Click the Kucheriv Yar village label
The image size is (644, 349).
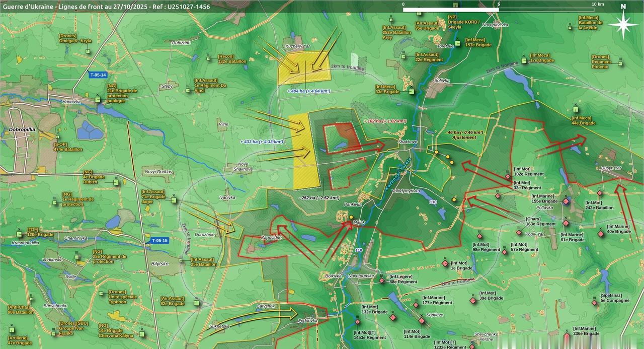[299, 46]
